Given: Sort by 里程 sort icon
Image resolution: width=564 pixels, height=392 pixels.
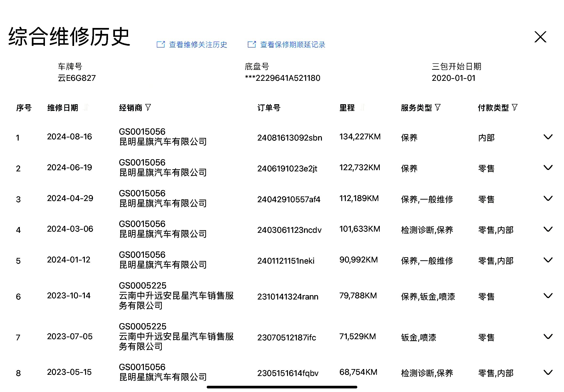Looking at the screenshot, I should 363,107.
